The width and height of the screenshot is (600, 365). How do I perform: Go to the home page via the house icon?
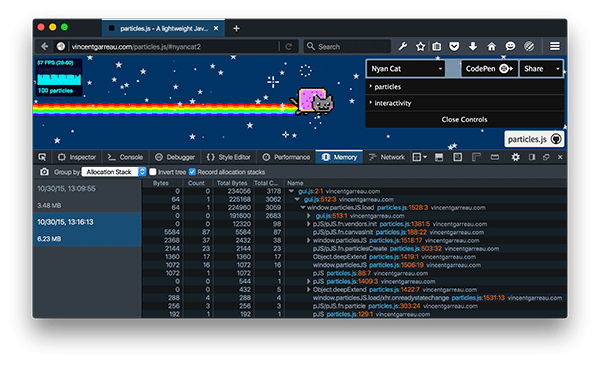491,47
